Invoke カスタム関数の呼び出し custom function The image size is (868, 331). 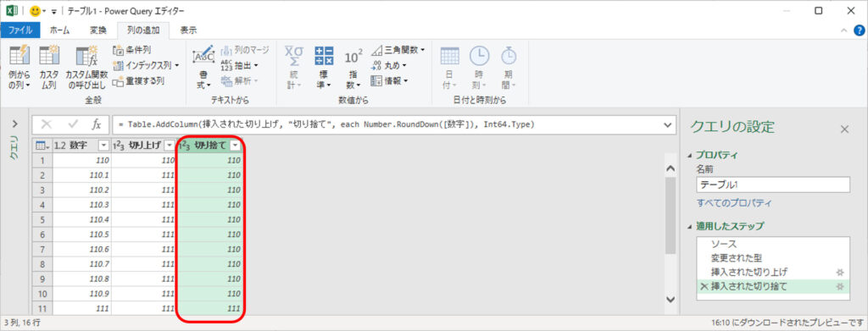tap(86, 68)
